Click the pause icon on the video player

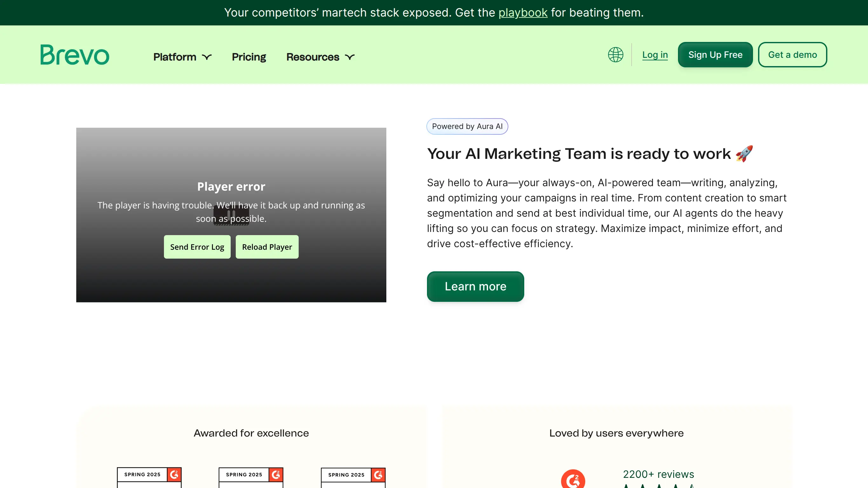tap(231, 214)
